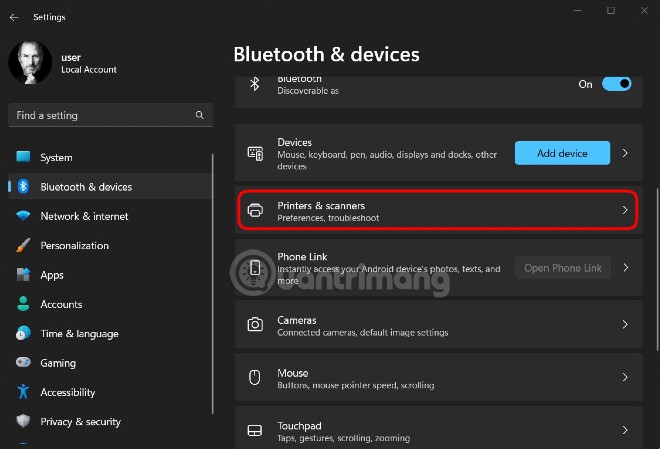
Task: Expand the Devices row chevron
Action: pos(625,153)
